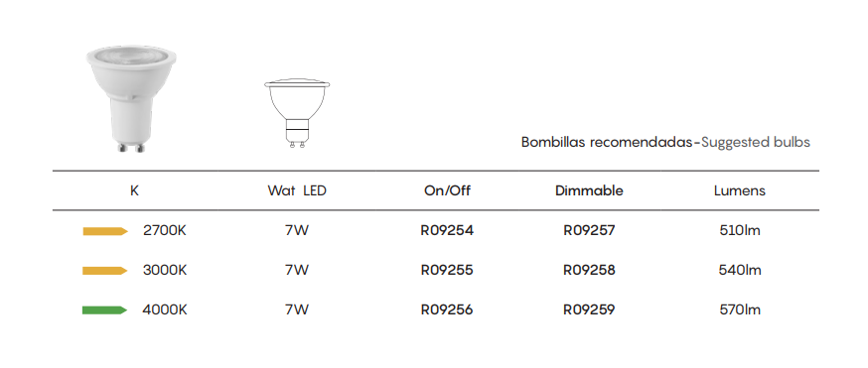
Task: Click the GU10 bulb line drawing
Action: 297,114
